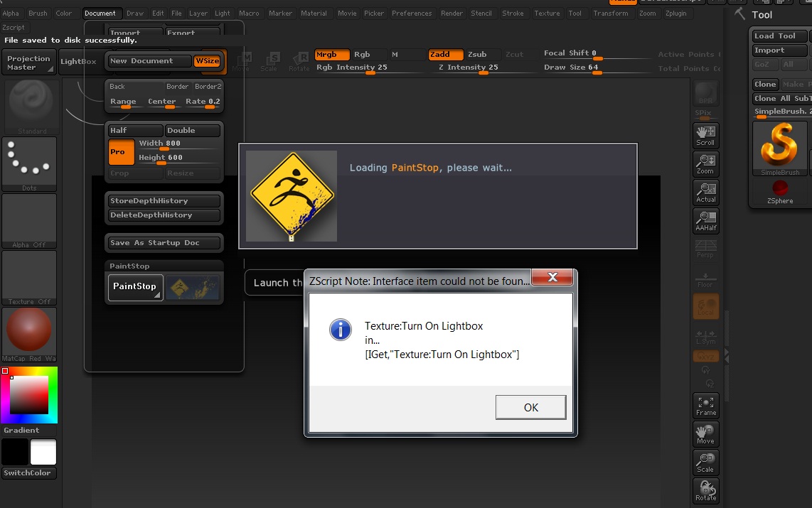Adjust the Focal Shift slider

tap(597, 54)
